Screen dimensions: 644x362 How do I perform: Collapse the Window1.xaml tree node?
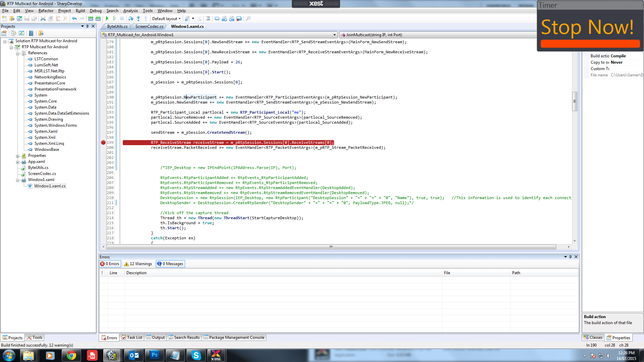pyautogui.click(x=18, y=180)
